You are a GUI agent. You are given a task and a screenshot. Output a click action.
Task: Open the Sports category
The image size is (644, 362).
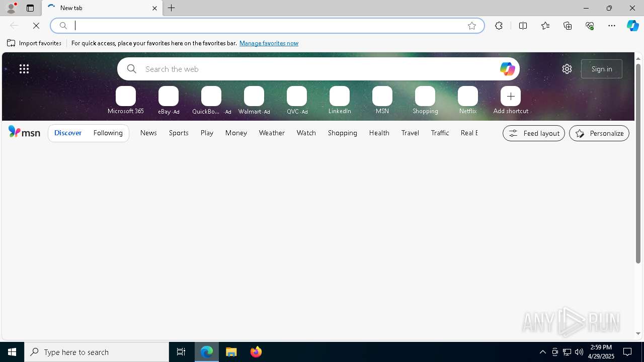point(179,133)
